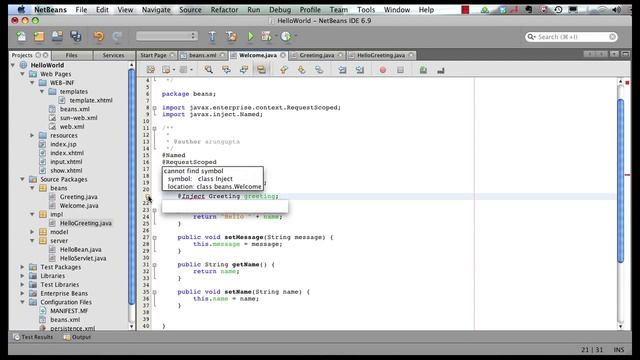The height and width of the screenshot is (360, 640).
Task: Click Shift Line Left icon
Action: click(x=342, y=70)
